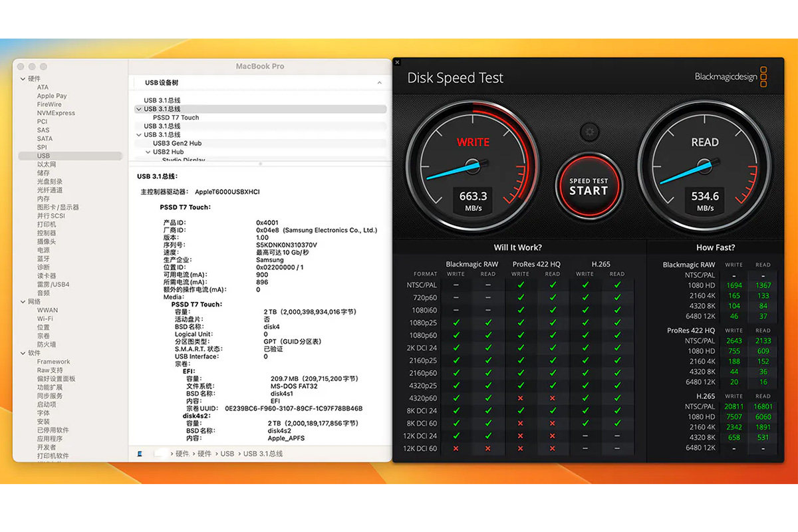The height and width of the screenshot is (532, 798).
Task: Open 应用程序 in the sidebar
Action: pos(50,439)
